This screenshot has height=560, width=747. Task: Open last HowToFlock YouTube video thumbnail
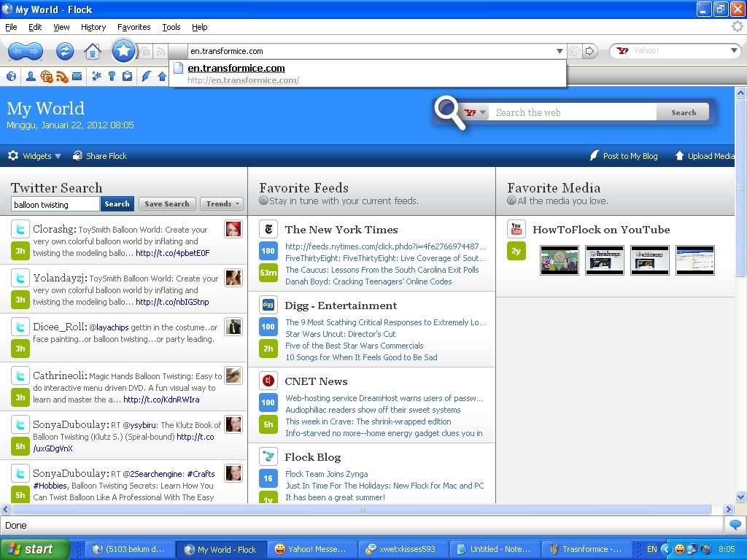[x=695, y=260]
